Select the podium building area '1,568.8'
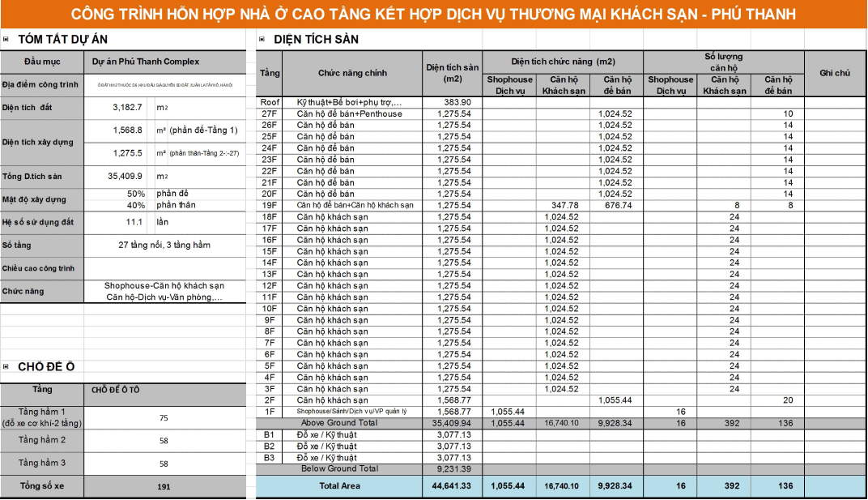Screen dimensions: 868x500 [127, 130]
